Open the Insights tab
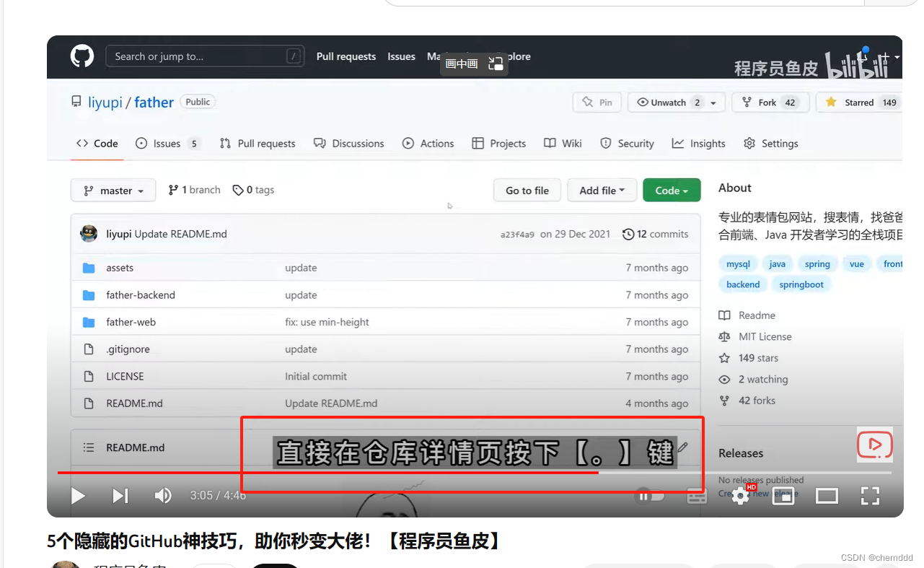The height and width of the screenshot is (568, 924). click(x=699, y=144)
